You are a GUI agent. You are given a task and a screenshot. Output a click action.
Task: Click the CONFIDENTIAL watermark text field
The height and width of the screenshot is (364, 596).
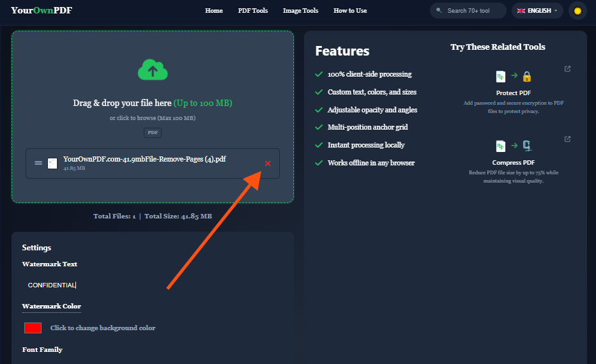pyautogui.click(x=152, y=285)
